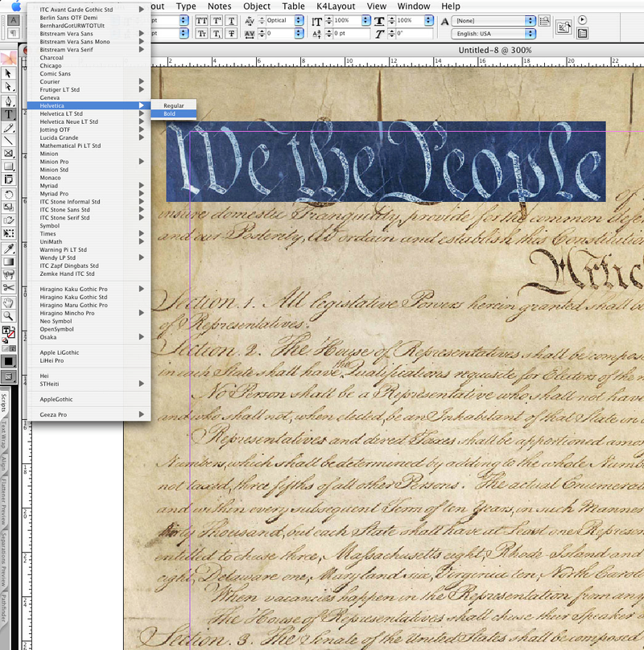Click the skew angle 0° field
644x650 pixels.
point(414,34)
